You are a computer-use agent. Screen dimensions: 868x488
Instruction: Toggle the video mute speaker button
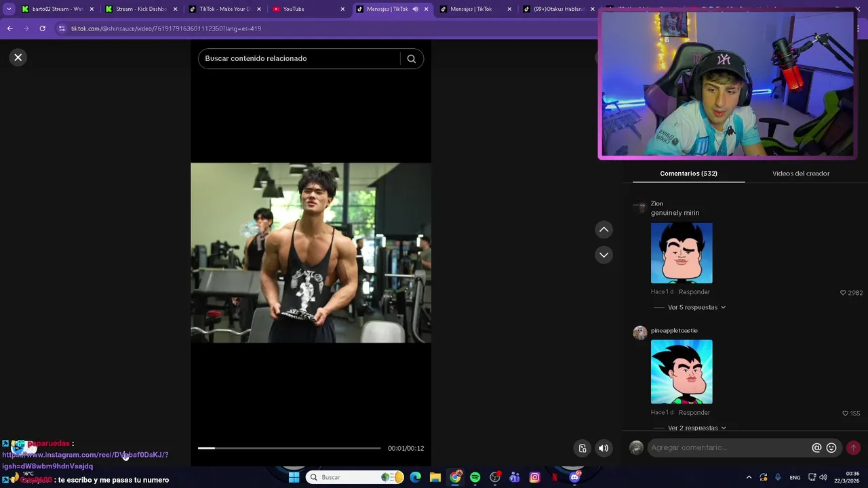coord(604,448)
